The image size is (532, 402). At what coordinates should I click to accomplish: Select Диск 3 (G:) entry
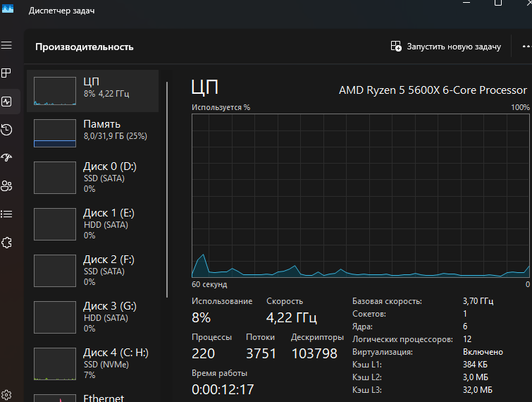click(x=92, y=317)
